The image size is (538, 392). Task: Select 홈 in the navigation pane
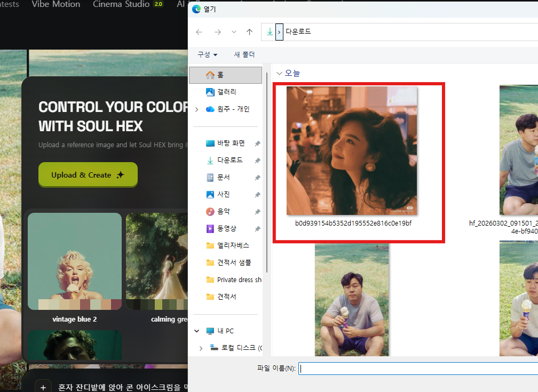[225, 75]
